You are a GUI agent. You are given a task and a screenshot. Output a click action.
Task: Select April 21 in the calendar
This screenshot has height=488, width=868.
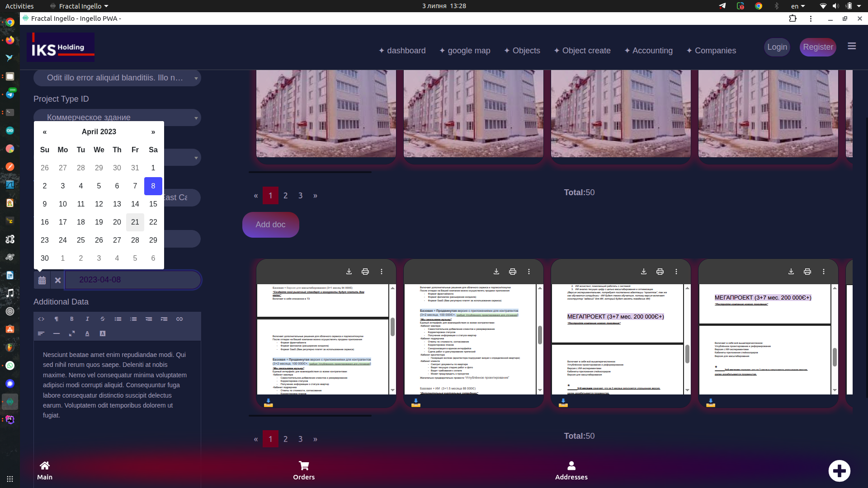point(135,222)
